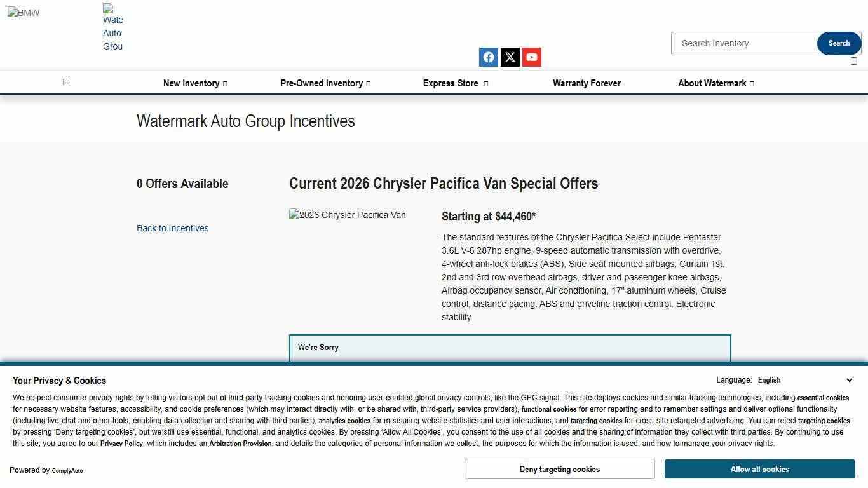Follow the Back to Incentives link
Viewport: 868px width, 488px height.
[x=172, y=228]
